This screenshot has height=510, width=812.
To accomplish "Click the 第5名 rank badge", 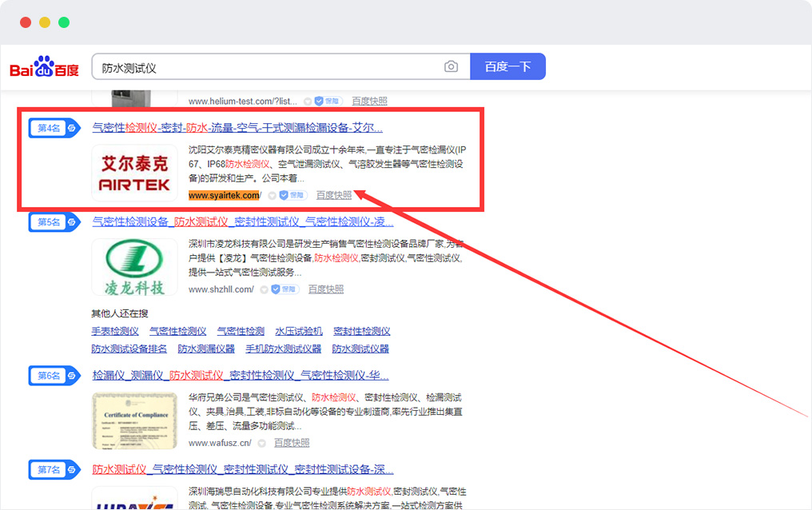I will (54, 222).
